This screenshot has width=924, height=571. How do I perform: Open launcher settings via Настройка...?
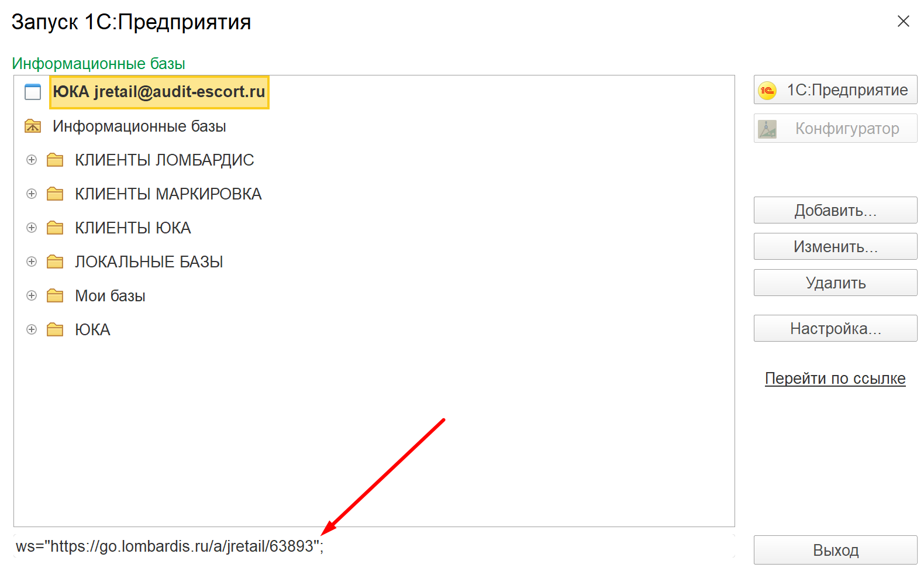coord(835,328)
